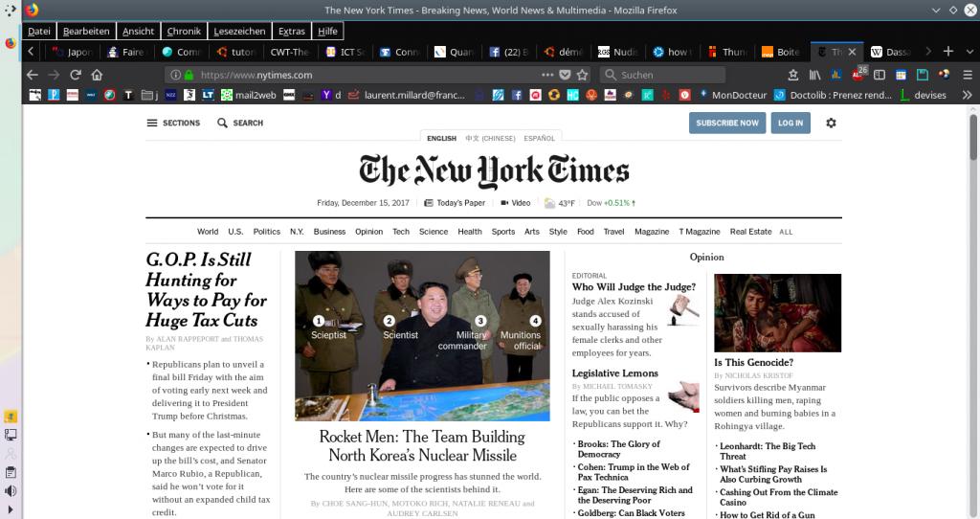Open the browser home page

pyautogui.click(x=97, y=75)
